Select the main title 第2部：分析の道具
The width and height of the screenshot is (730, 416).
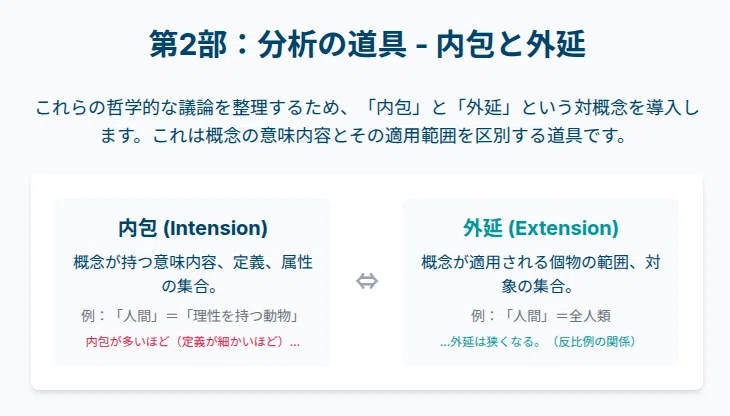(x=278, y=45)
